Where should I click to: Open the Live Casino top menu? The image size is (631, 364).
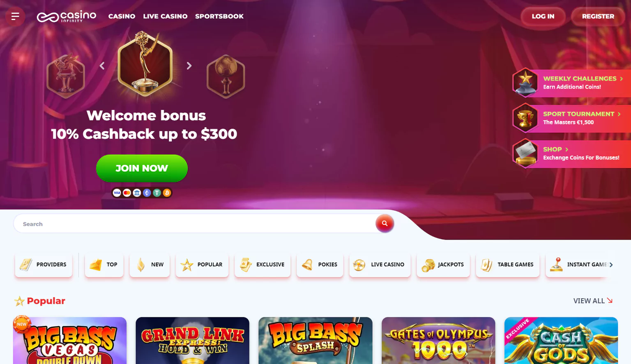coord(165,16)
